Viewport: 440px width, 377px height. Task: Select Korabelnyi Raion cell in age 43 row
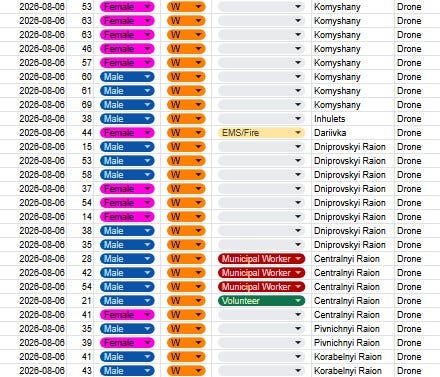click(353, 371)
